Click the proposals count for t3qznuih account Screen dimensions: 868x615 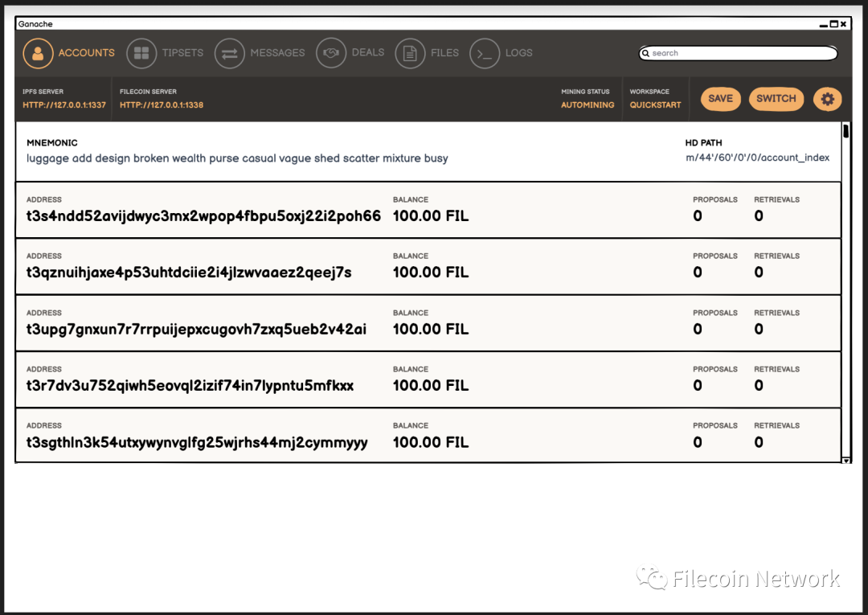698,273
